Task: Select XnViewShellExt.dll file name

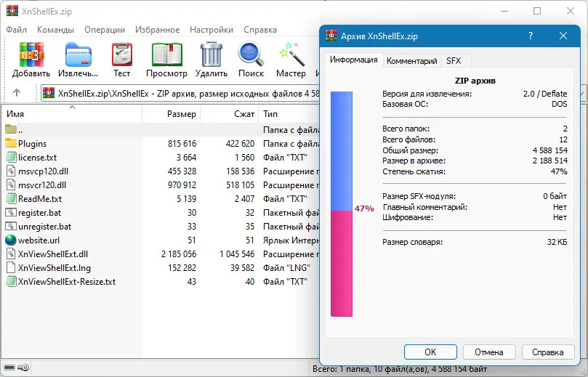Action: coord(53,254)
